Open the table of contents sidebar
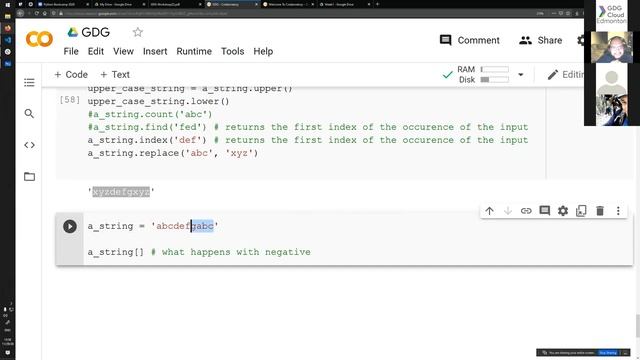The height and width of the screenshot is (360, 640). (29, 82)
